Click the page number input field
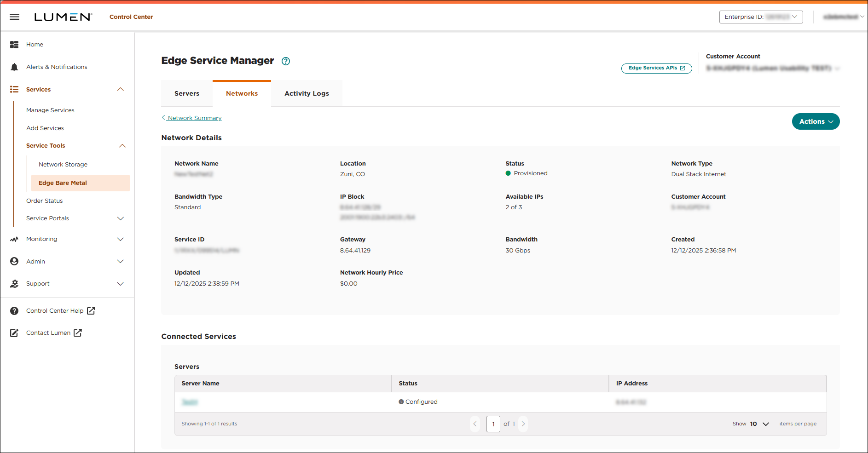The height and width of the screenshot is (453, 868). pos(493,424)
